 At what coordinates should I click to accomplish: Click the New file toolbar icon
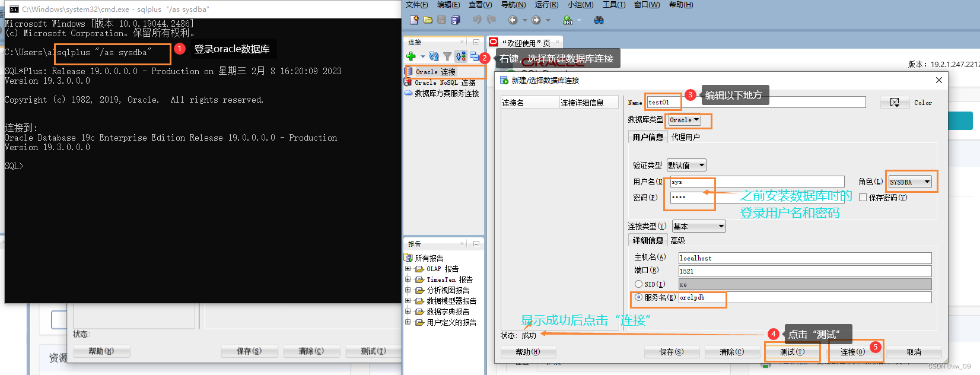click(415, 20)
